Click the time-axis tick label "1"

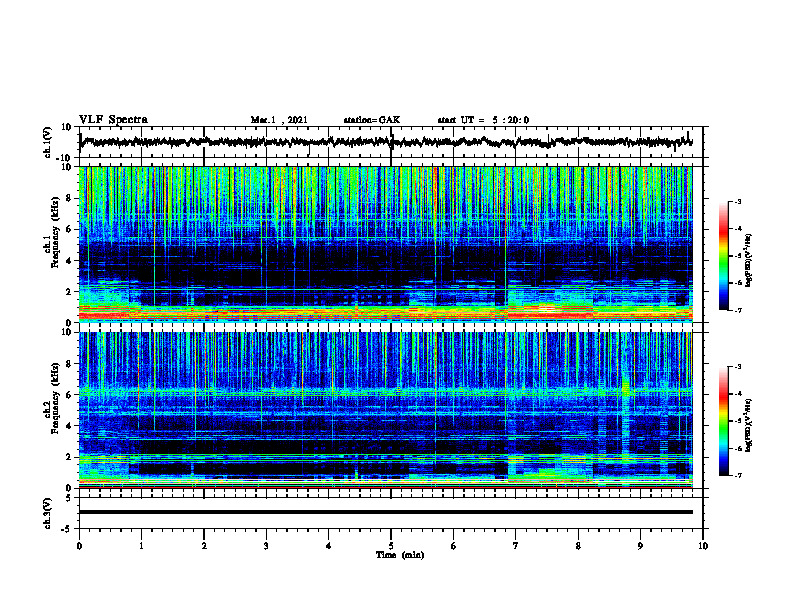[141, 546]
